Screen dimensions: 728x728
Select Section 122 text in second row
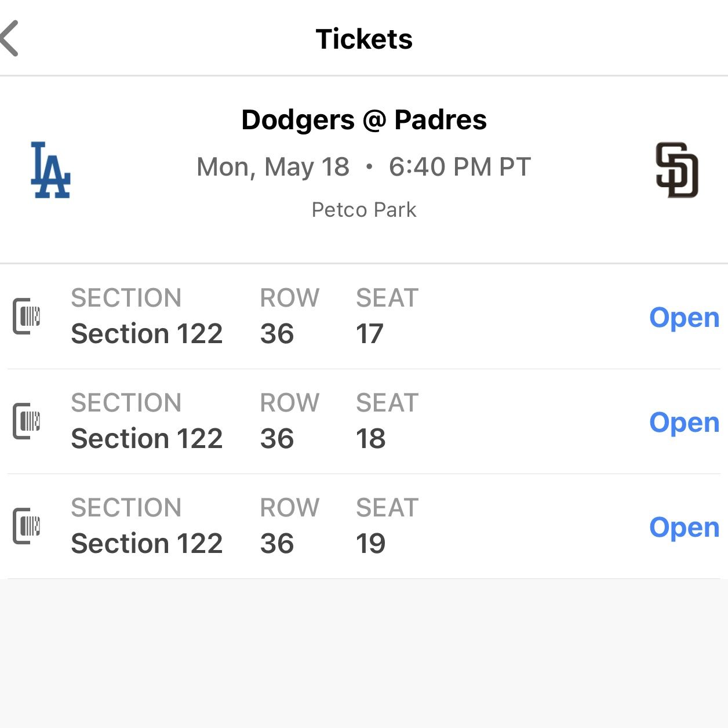[x=147, y=439]
